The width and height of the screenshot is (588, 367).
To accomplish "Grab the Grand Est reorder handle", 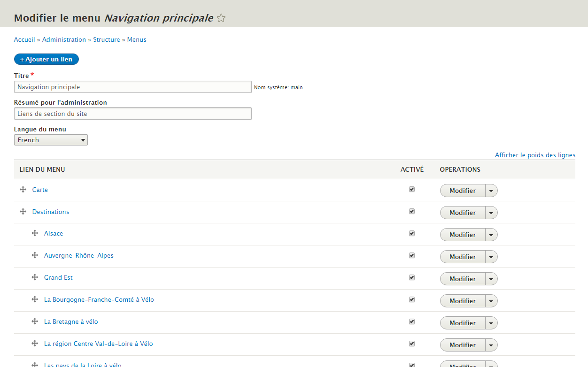I will (35, 277).
